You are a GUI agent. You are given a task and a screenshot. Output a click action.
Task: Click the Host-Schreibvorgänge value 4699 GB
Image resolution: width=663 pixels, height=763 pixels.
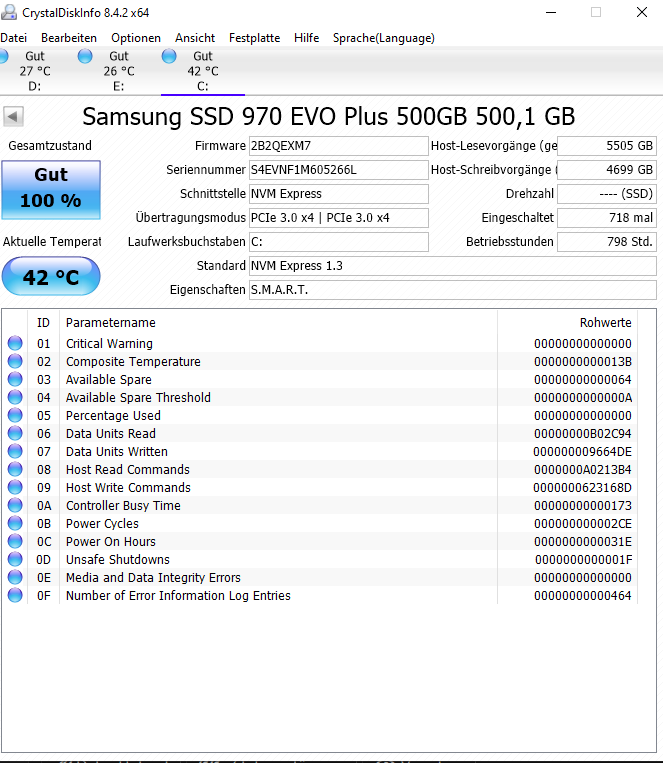tap(607, 170)
